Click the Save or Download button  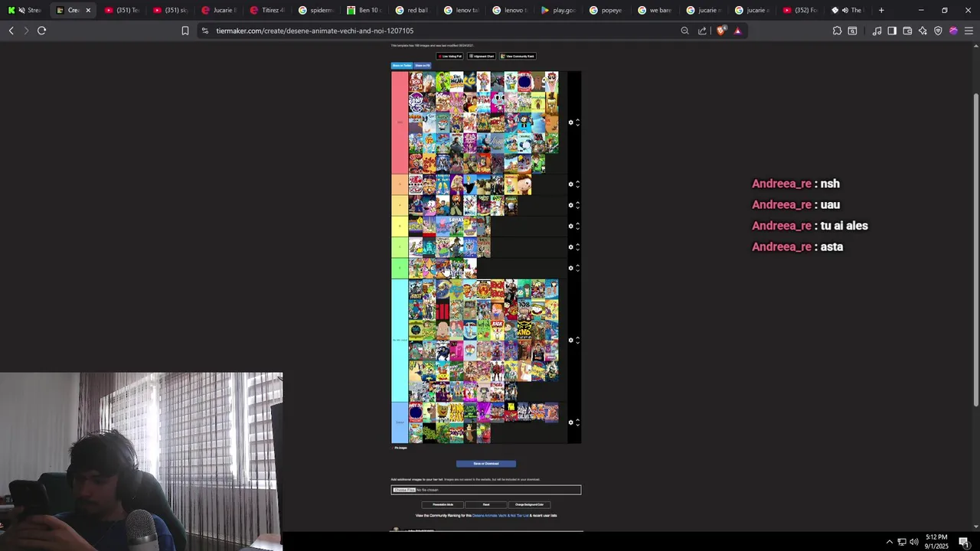coord(486,464)
